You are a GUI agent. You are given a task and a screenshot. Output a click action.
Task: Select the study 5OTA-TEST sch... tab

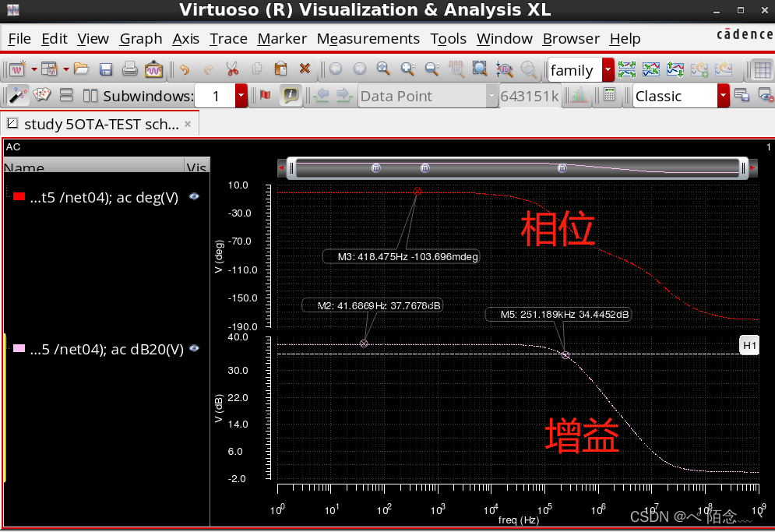100,124
